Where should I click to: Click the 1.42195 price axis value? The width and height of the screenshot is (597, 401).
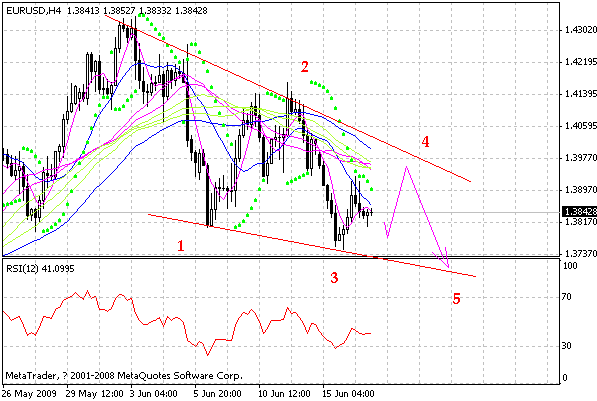point(581,62)
